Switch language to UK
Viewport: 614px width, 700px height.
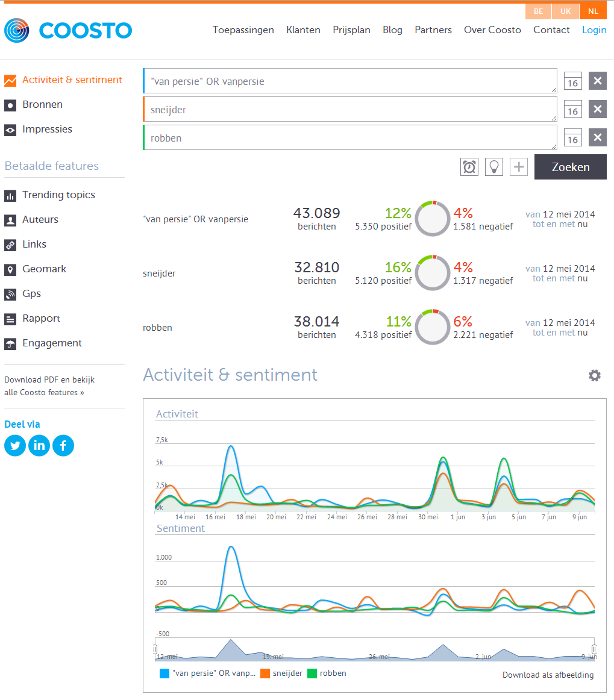click(565, 11)
